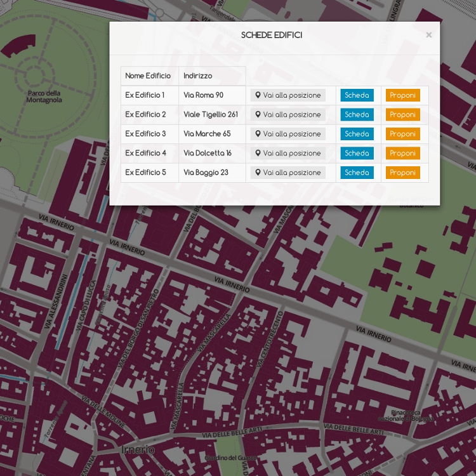Click Via del Borgo di San Pietro label
This screenshot has height=476, width=476.
click(x=138, y=329)
